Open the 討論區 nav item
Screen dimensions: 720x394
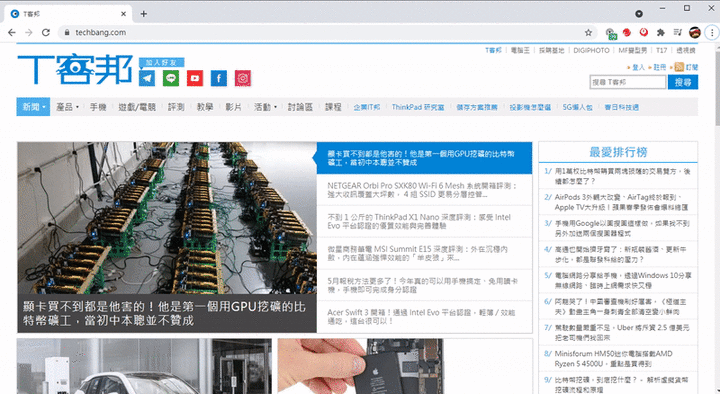(x=300, y=107)
